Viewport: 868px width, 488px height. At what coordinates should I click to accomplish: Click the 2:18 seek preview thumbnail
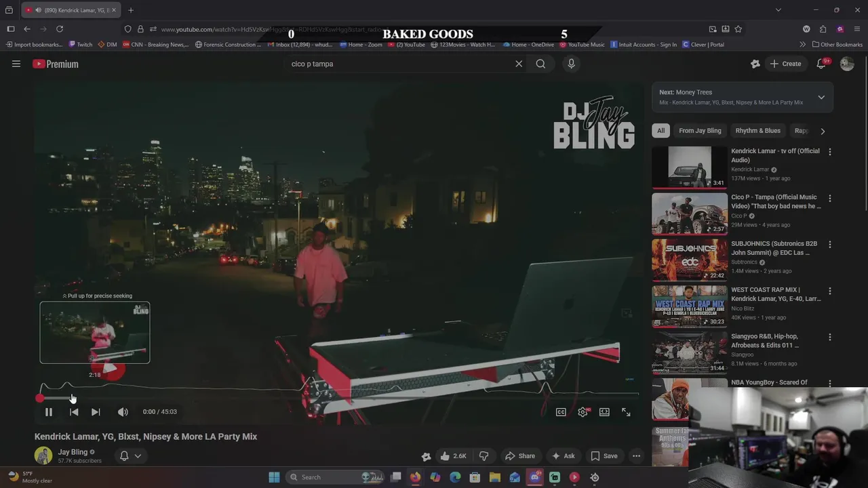(95, 333)
